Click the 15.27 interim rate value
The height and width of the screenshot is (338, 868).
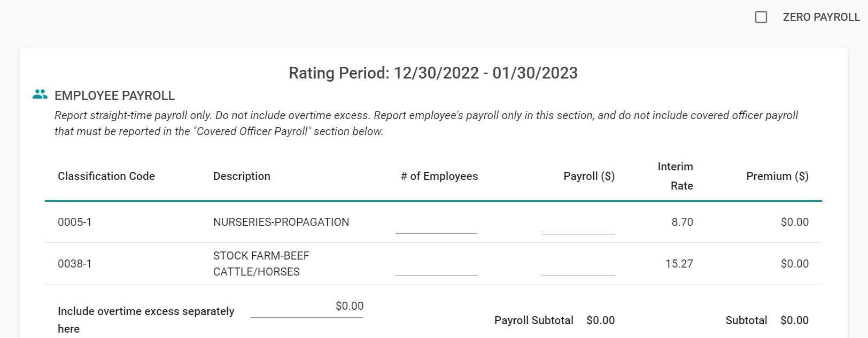[679, 264]
